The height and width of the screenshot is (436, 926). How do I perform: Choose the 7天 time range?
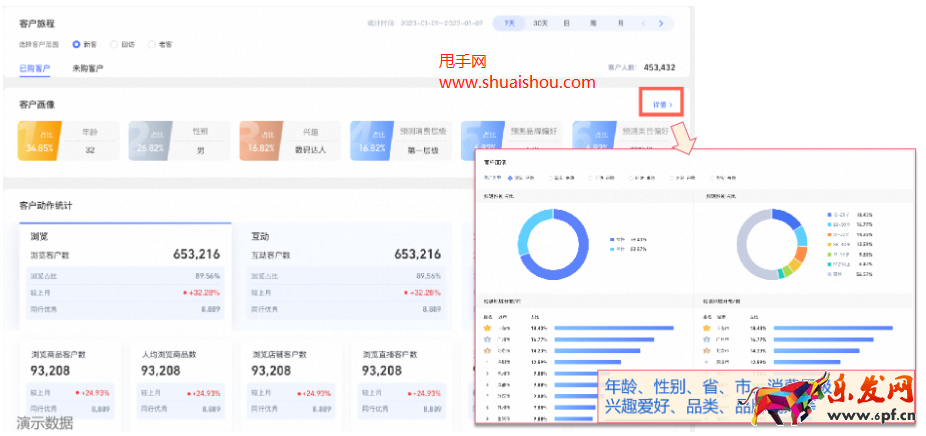coord(509,24)
